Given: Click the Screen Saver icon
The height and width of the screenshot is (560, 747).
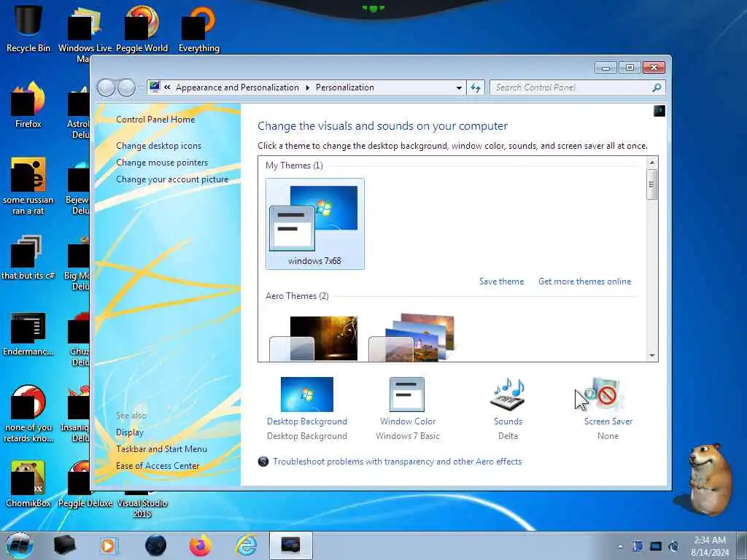Looking at the screenshot, I should point(605,394).
